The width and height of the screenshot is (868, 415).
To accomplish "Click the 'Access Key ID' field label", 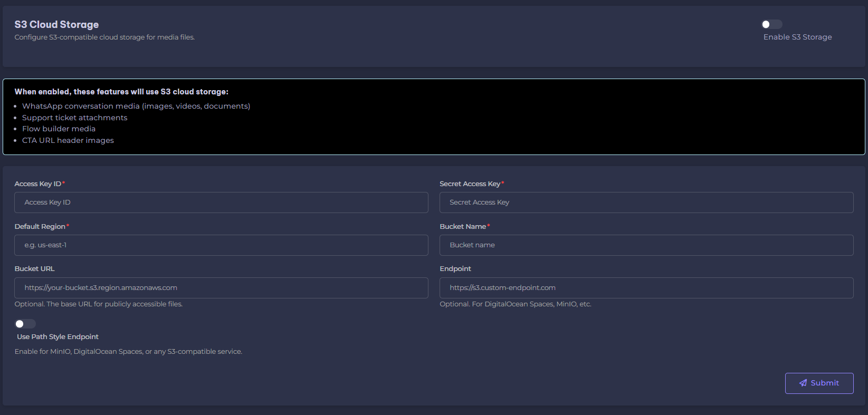I will (x=38, y=184).
